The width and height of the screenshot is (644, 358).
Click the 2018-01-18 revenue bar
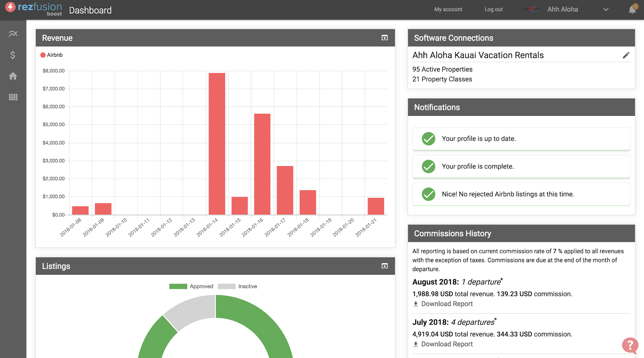pos(308,202)
